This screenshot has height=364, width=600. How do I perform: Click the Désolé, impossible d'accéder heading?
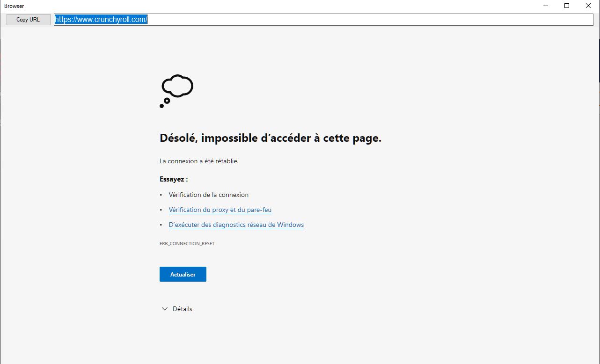[271, 138]
